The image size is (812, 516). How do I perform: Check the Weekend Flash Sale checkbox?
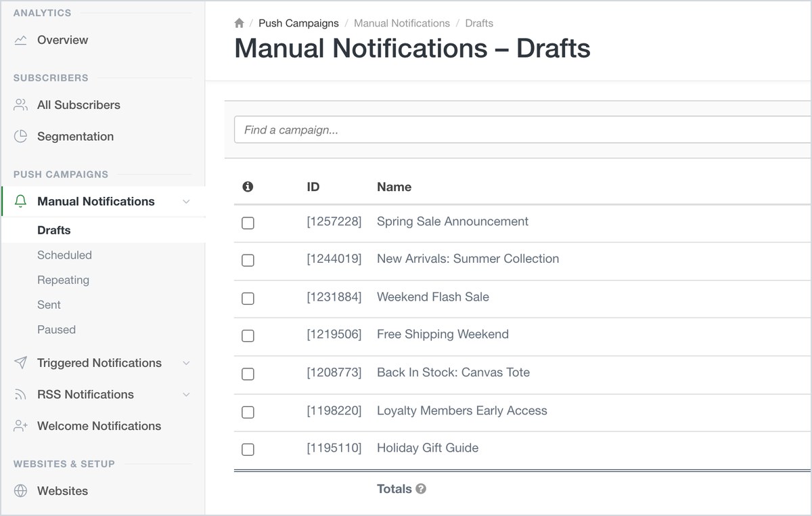point(248,298)
